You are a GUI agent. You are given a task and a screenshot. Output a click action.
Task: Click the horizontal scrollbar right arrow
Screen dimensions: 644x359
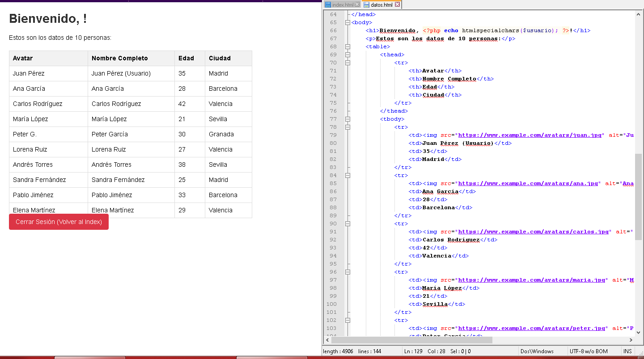coord(631,340)
